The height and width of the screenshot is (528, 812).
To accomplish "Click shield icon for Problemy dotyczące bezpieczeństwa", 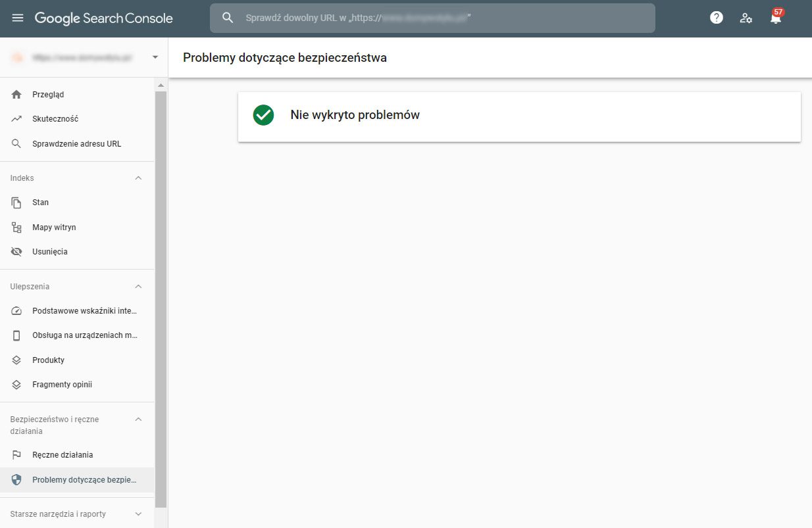I will (x=17, y=479).
